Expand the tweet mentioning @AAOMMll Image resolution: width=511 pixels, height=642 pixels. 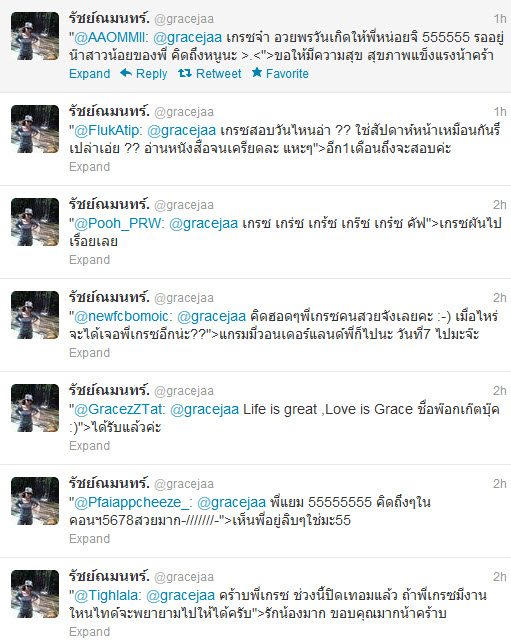pos(90,74)
